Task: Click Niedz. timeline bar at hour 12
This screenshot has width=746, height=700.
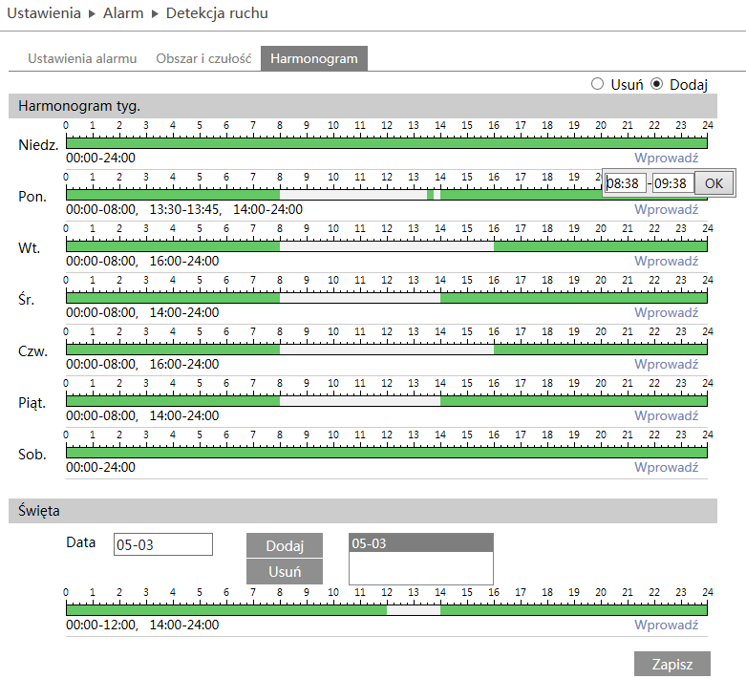Action: click(x=387, y=143)
